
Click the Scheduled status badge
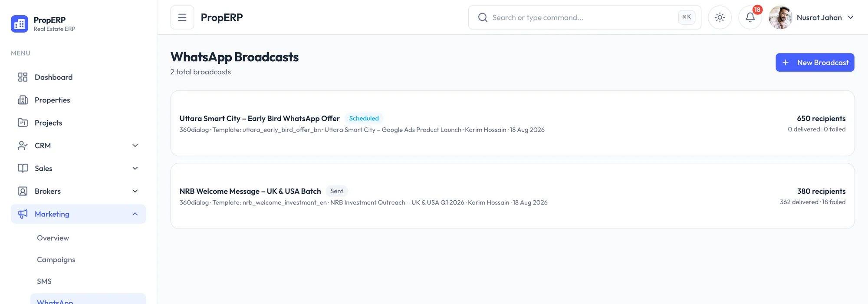tap(364, 118)
